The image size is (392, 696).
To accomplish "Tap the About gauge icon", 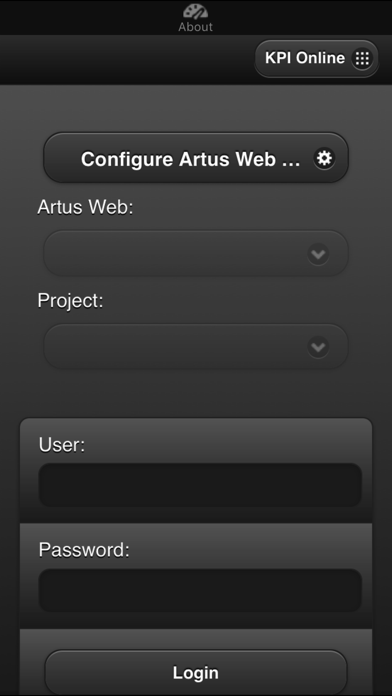I will (x=195, y=11).
